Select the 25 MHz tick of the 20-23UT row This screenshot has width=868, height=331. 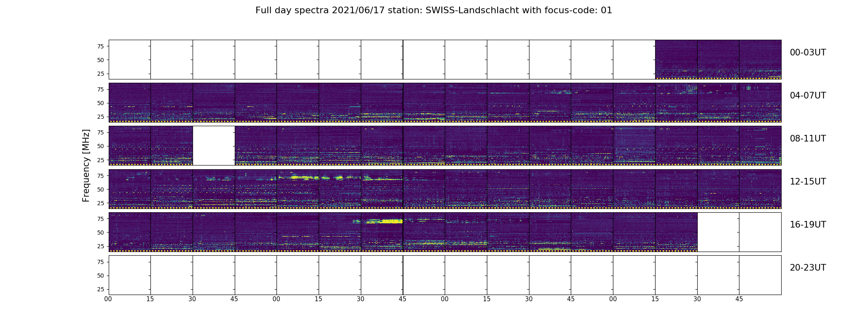[x=100, y=289]
